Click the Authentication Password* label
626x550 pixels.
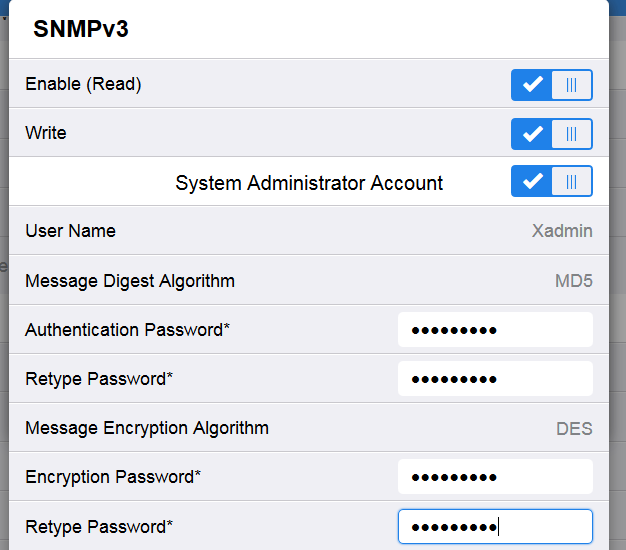128,330
